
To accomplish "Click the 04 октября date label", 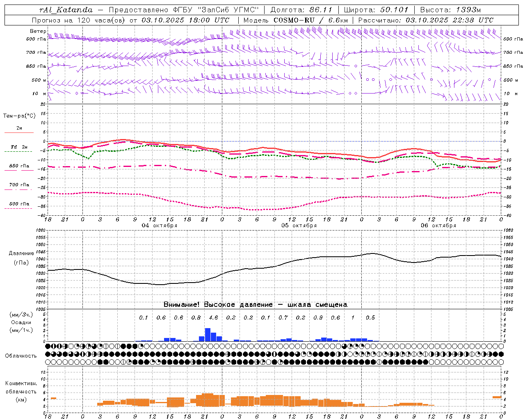I will [x=160, y=226].
